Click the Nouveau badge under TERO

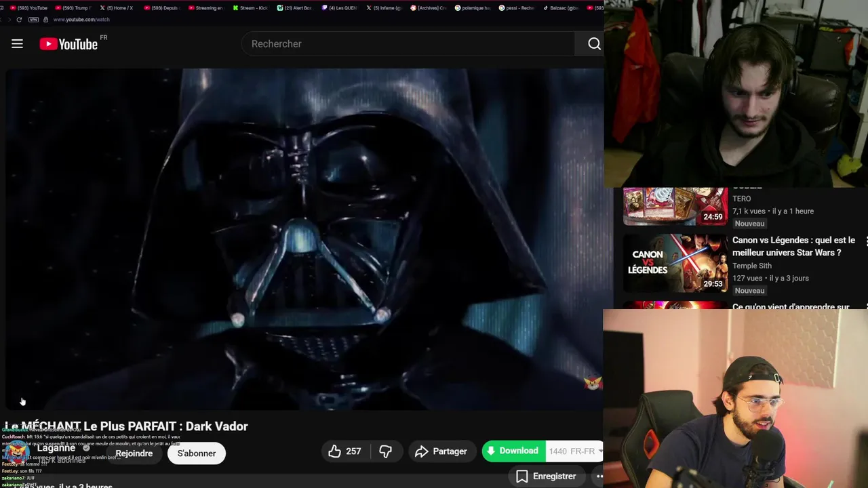(749, 224)
